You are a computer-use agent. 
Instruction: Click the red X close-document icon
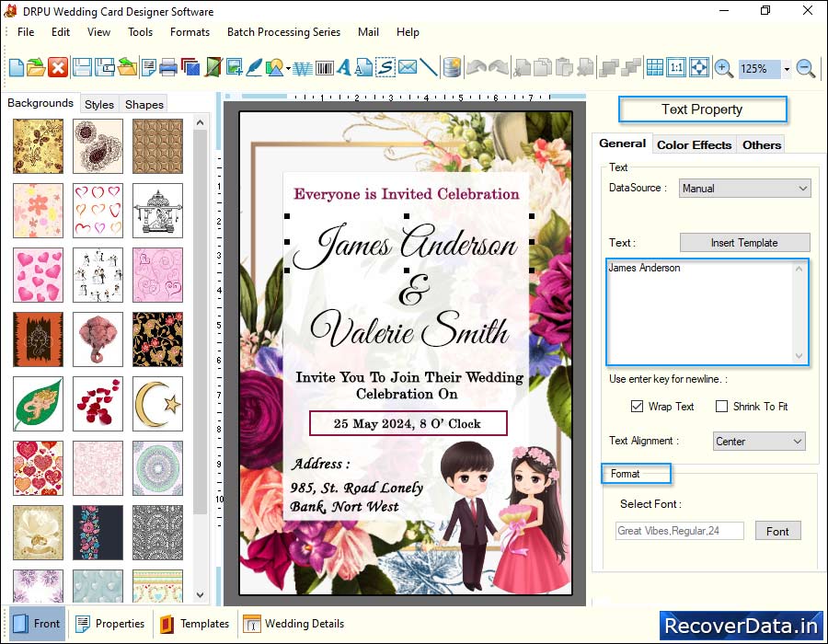point(58,67)
